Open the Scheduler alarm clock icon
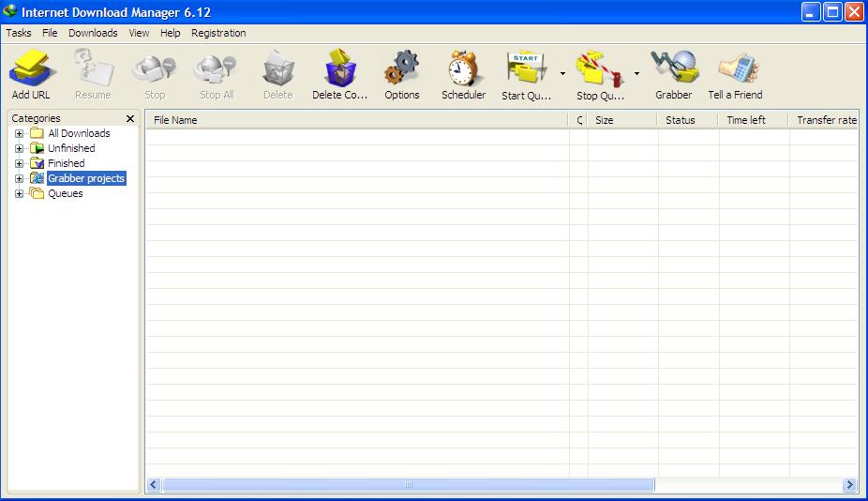This screenshot has width=868, height=501. 463,68
